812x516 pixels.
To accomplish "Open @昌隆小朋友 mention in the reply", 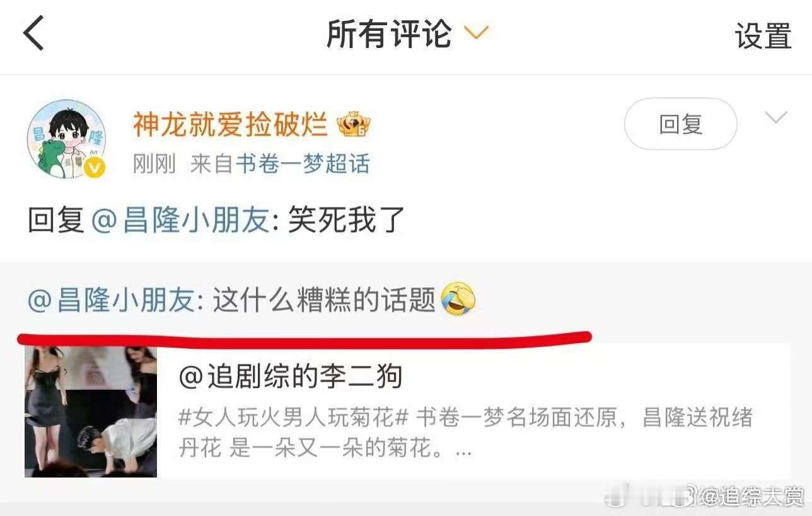I will point(181,221).
